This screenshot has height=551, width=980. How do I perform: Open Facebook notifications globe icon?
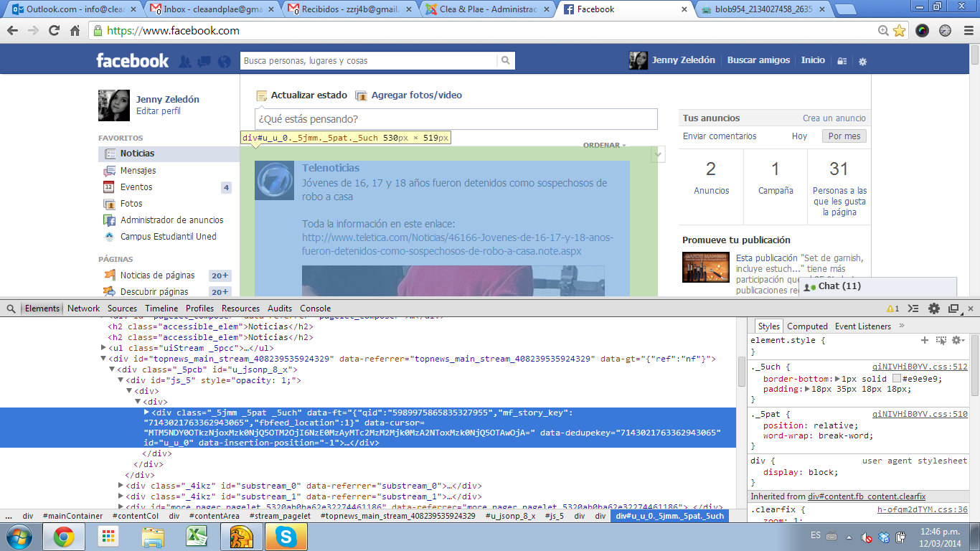point(225,62)
